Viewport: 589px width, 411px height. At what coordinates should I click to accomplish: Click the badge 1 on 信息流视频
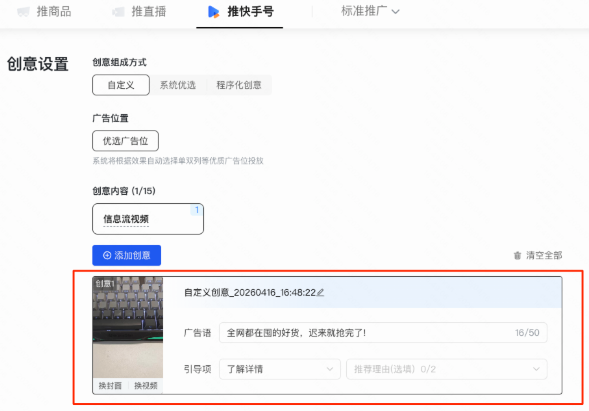tap(197, 210)
